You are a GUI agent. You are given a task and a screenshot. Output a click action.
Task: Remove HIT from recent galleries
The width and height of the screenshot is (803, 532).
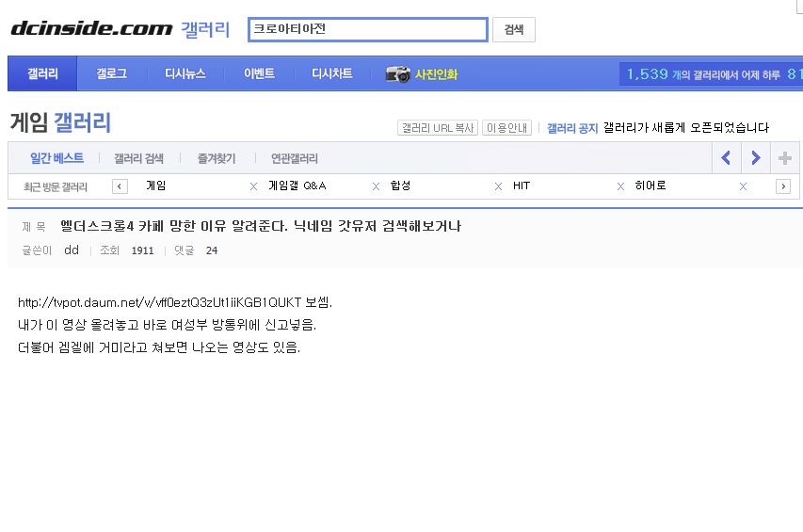[x=620, y=186]
